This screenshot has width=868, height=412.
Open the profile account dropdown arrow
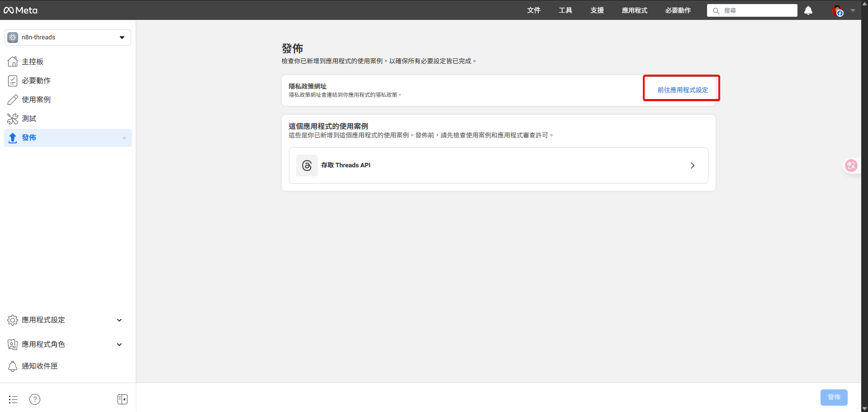click(854, 10)
